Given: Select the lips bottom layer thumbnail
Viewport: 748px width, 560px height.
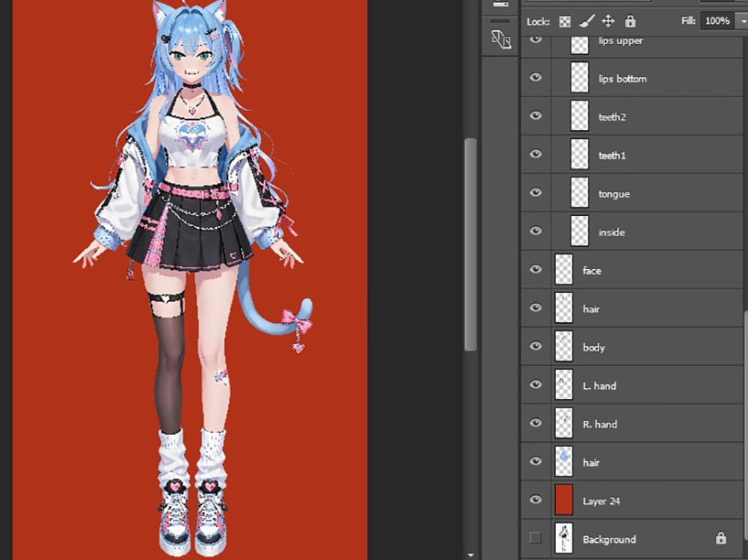Looking at the screenshot, I should tap(580, 77).
